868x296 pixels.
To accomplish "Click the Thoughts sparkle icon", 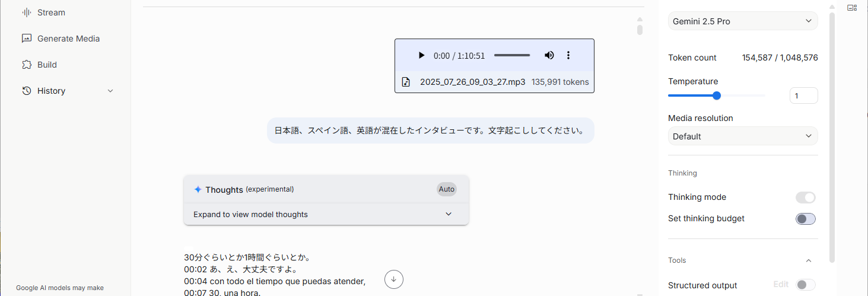I will (x=198, y=189).
